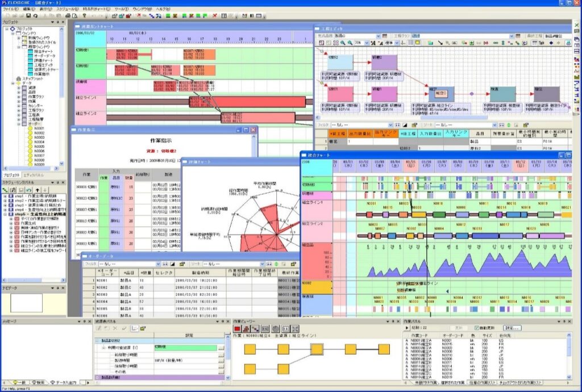Click the green run-rule icon in the scheduling panel

[5, 190]
